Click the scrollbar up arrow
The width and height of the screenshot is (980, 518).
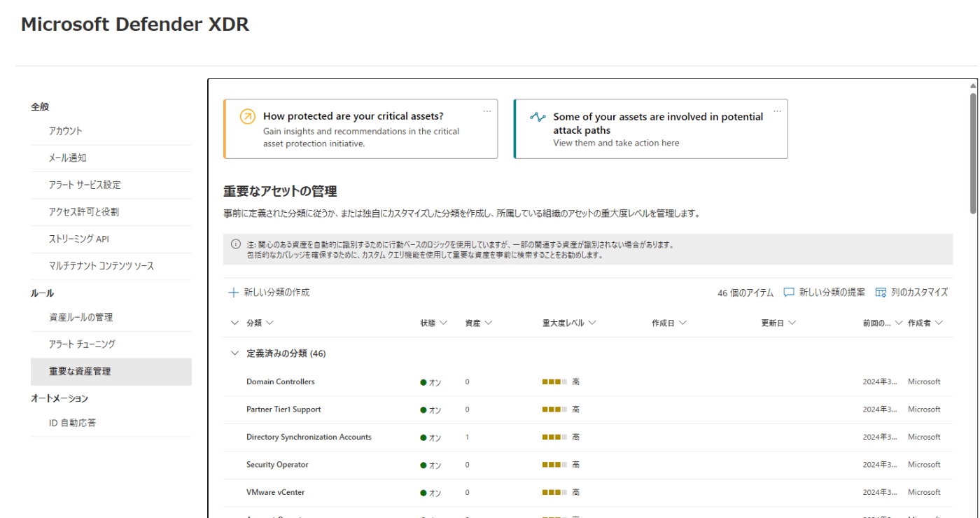coord(973,85)
